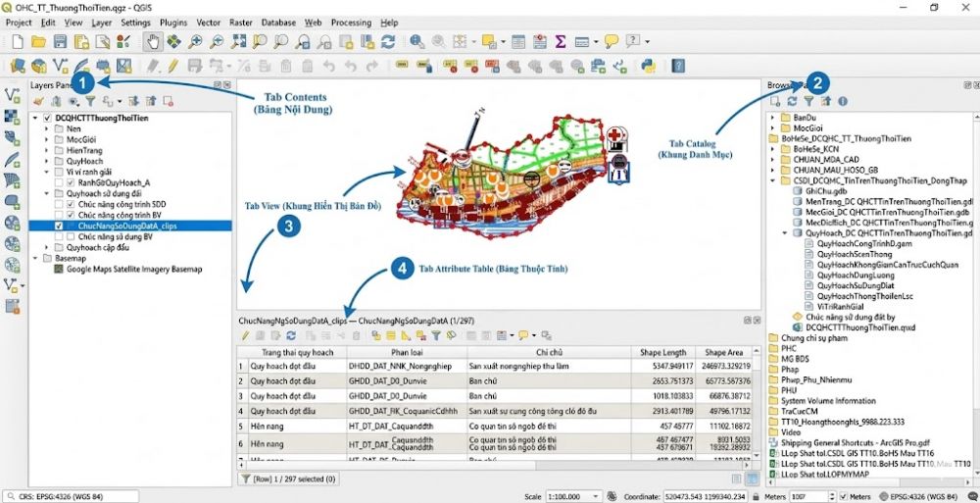
Task: Click the New Shapefile Layer icon on left sidebar
Action: click(x=11, y=95)
